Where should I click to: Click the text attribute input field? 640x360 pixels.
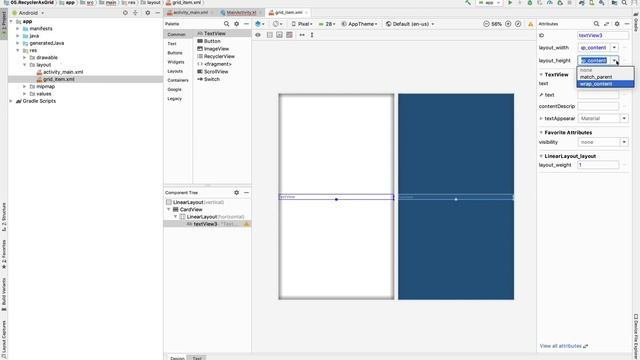(x=598, y=95)
